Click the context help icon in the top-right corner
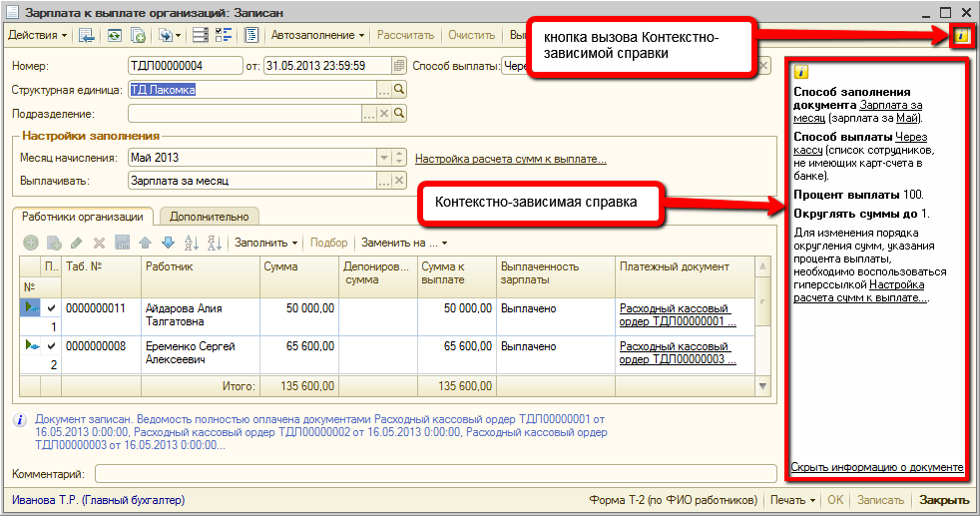 coord(961,36)
